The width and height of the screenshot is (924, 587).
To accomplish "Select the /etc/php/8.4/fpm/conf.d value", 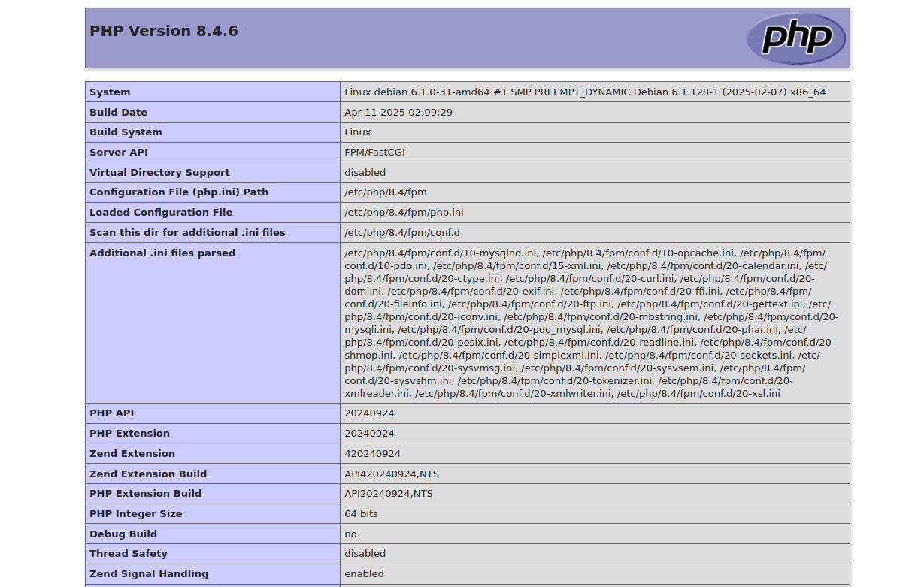I will (x=402, y=233).
